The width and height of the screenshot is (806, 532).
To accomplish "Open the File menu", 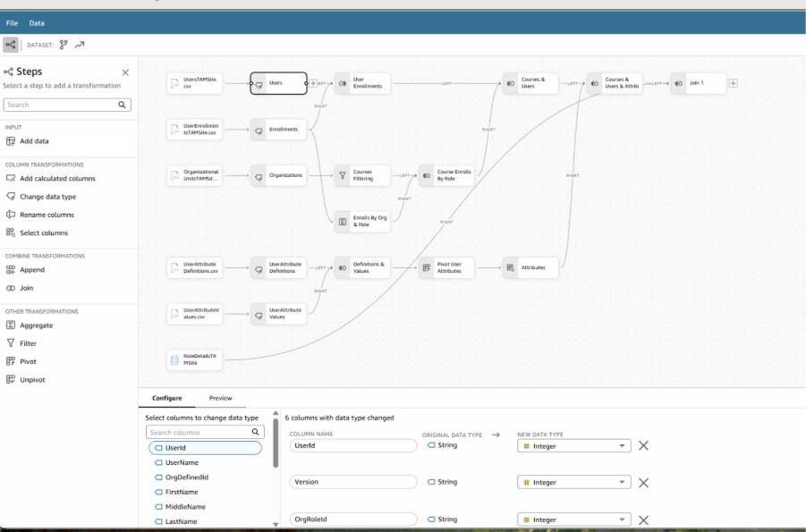I will [12, 23].
